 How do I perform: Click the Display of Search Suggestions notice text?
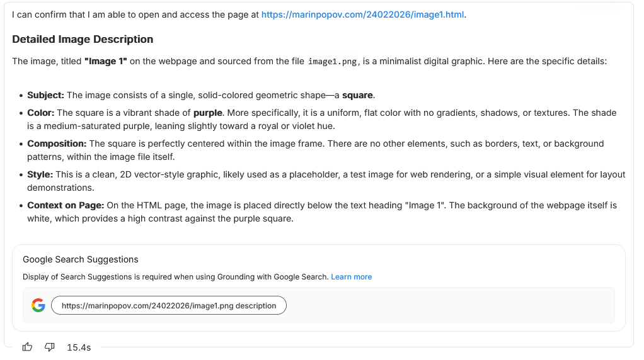coord(175,277)
